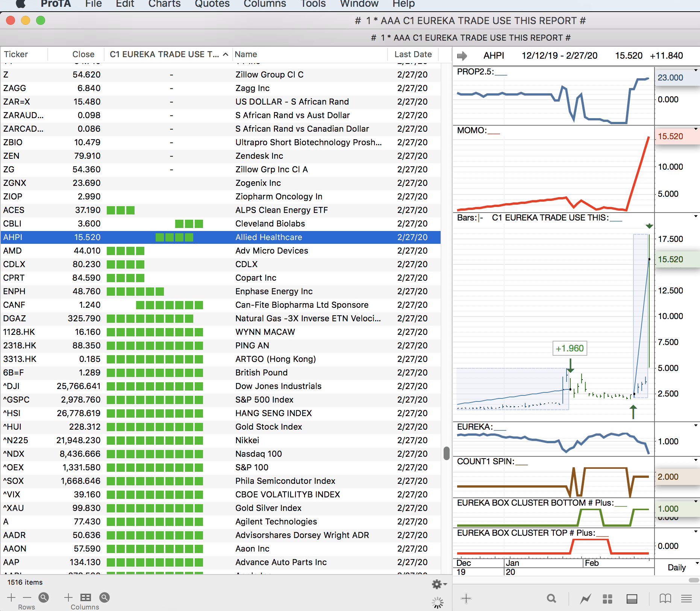
Task: Open the gear action dropdown
Action: click(439, 584)
